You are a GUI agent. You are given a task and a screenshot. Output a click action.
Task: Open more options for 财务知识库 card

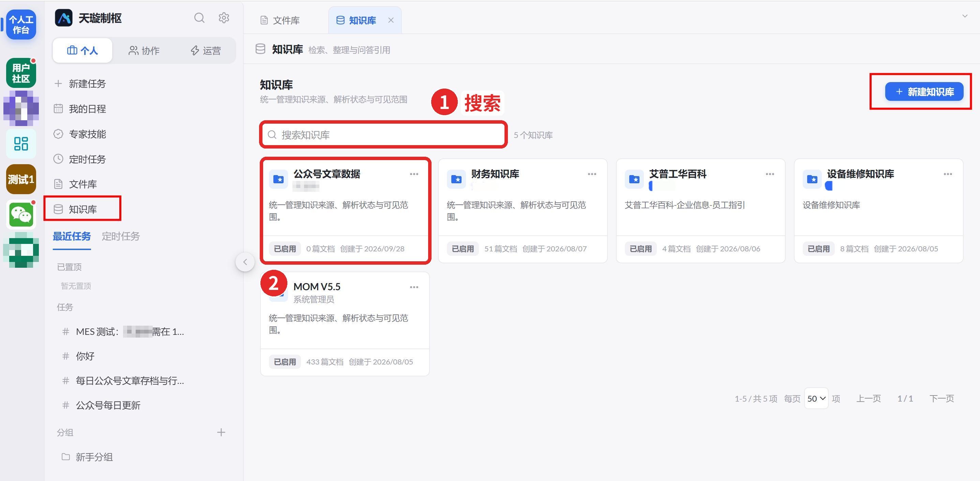[592, 174]
